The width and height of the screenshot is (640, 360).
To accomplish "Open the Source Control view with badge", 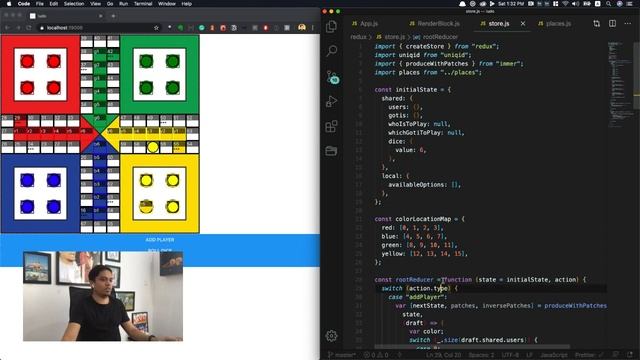I will [x=332, y=77].
